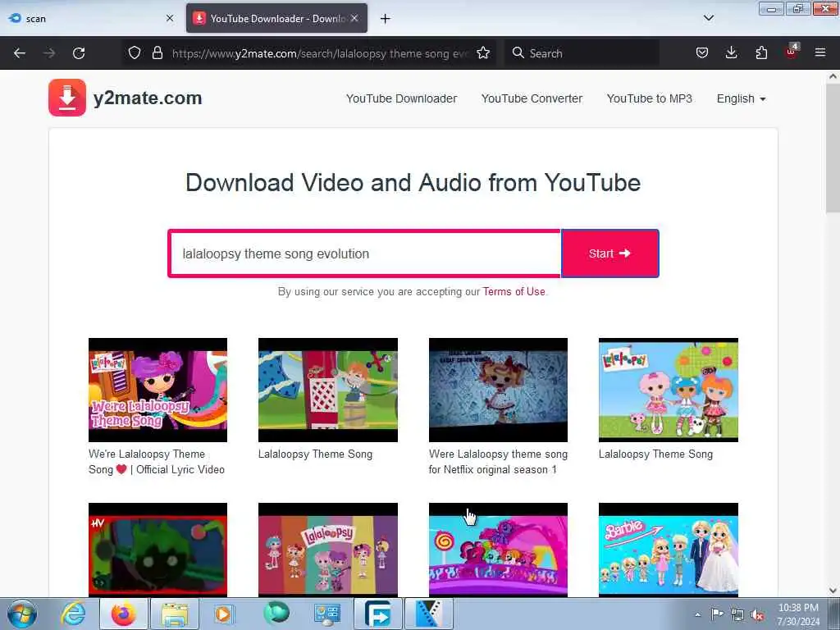Open Firefox hamburger application menu

point(820,52)
